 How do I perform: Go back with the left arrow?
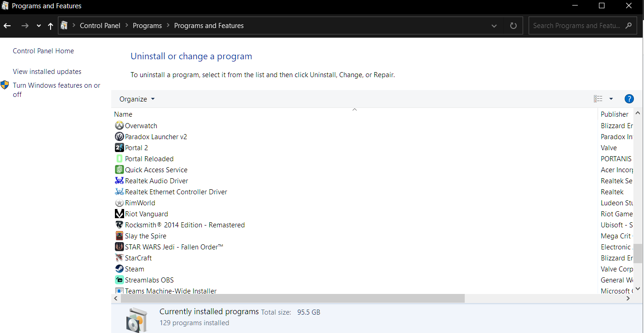(x=7, y=26)
